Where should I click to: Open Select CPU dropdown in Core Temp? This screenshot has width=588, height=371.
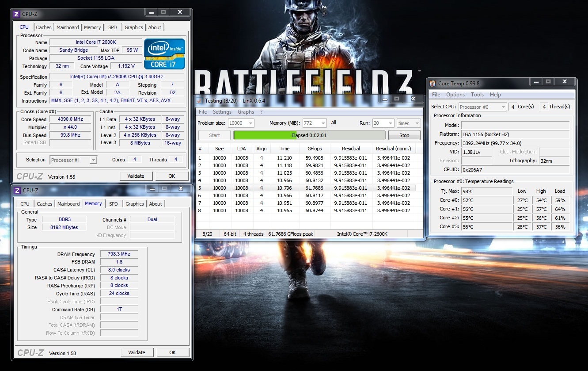(483, 107)
